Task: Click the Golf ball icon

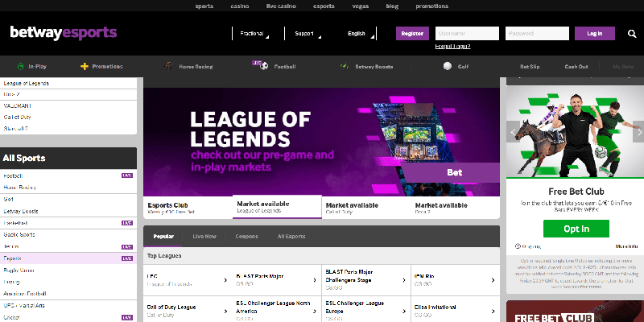Action: click(x=448, y=66)
